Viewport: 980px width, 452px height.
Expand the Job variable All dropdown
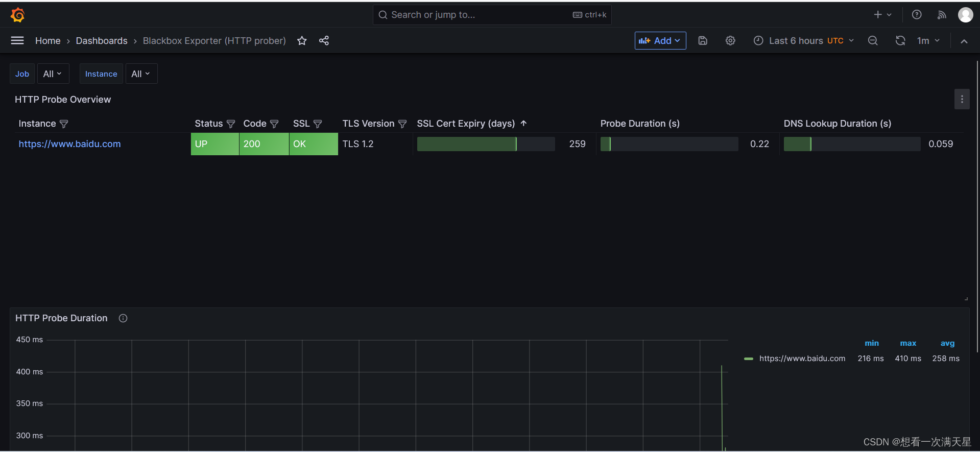coord(53,74)
